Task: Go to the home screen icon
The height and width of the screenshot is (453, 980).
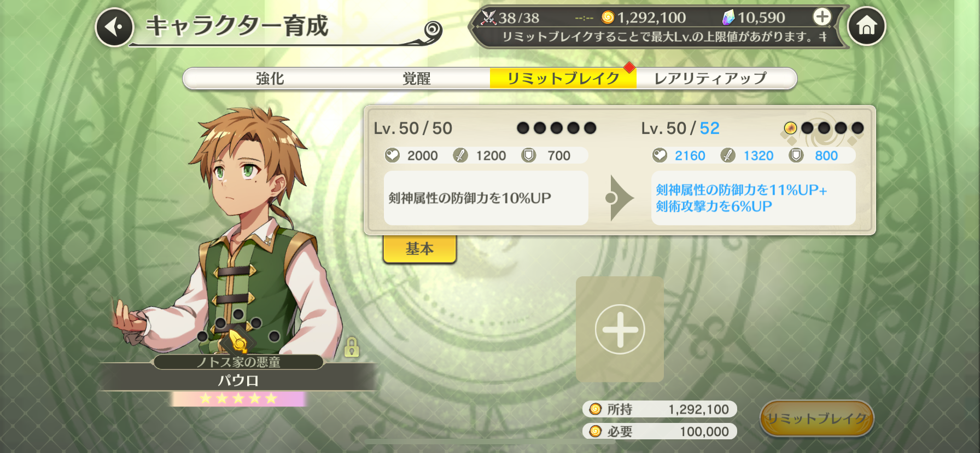Action: click(866, 26)
